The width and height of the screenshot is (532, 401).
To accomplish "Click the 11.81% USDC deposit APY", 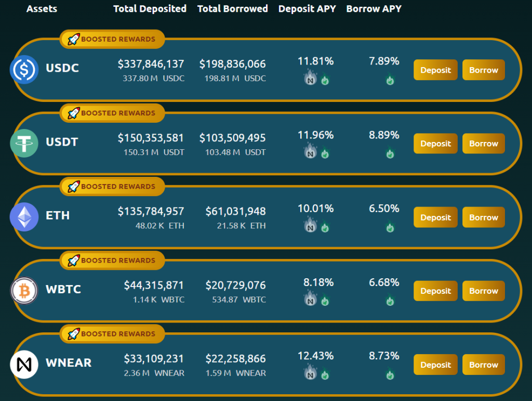I will point(315,61).
